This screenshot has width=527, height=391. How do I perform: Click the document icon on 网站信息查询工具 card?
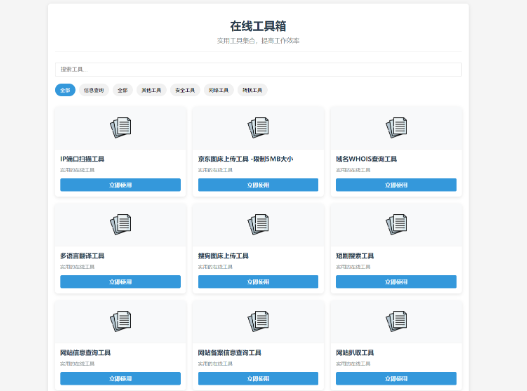click(121, 321)
